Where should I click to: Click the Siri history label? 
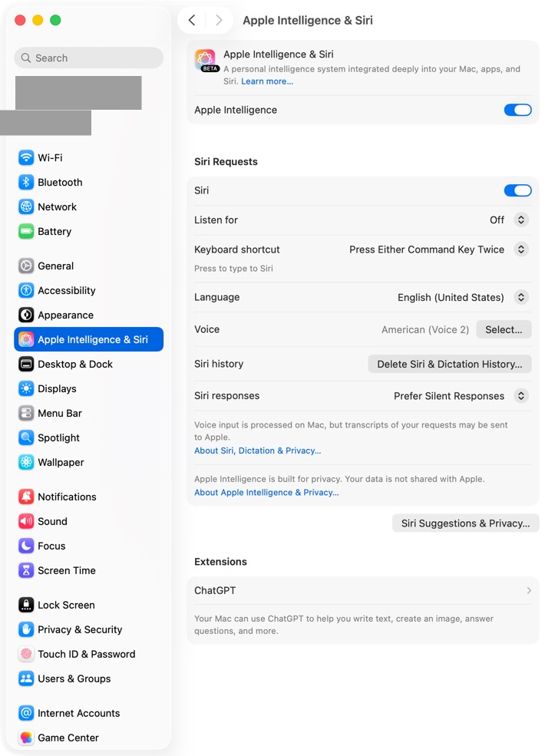click(x=219, y=364)
